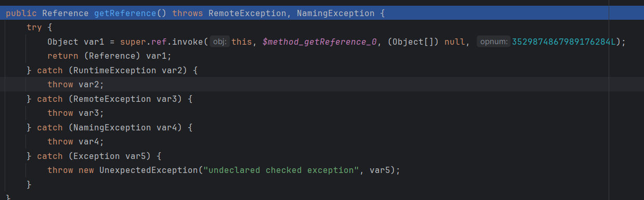
Task: Click the $method_getReference_0 field reference
Action: [x=319, y=42]
